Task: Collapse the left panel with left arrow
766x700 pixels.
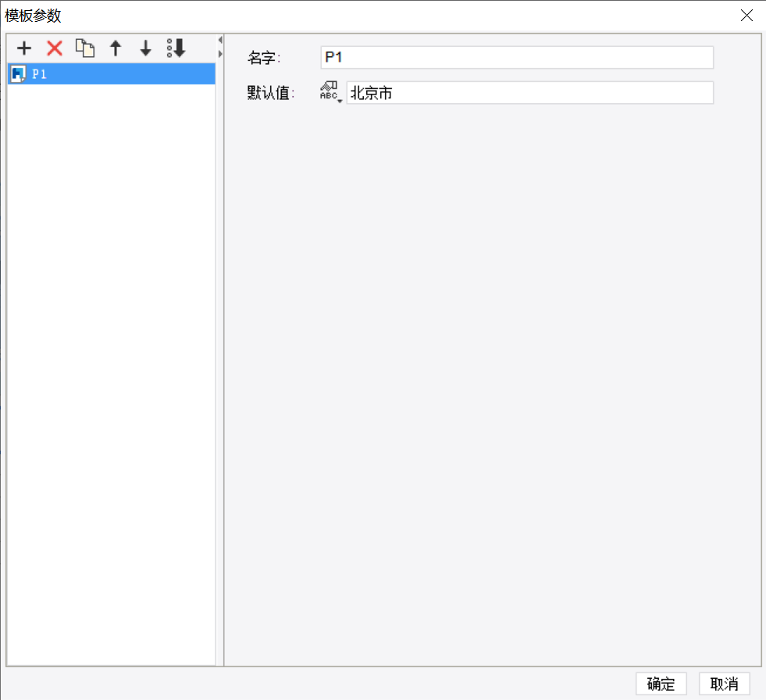Action: point(220,40)
